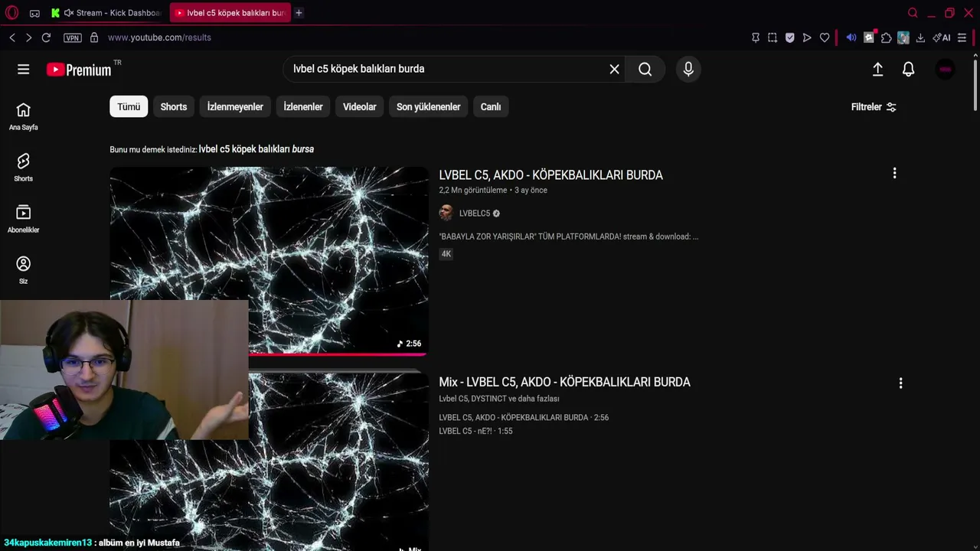Open more options for first video result
The width and height of the screenshot is (980, 551).
click(894, 174)
